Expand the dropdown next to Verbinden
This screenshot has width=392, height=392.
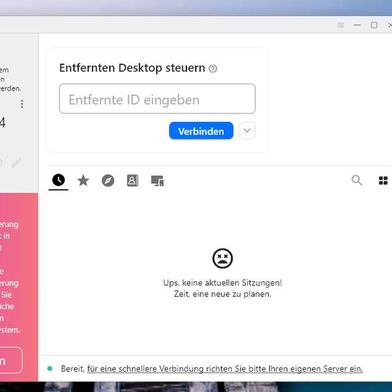tap(247, 131)
